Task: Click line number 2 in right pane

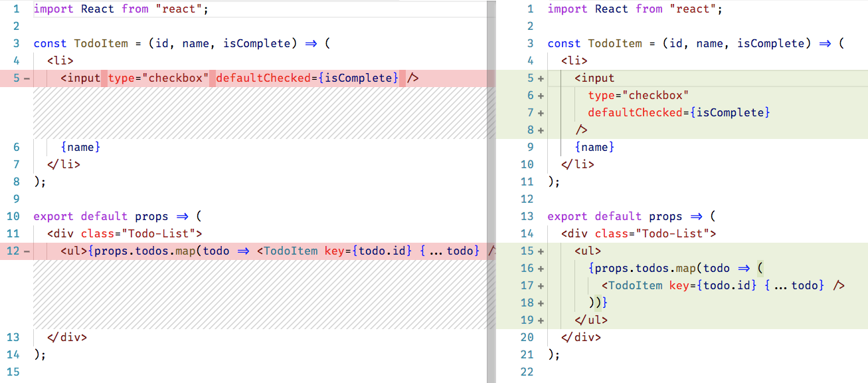Action: point(531,27)
